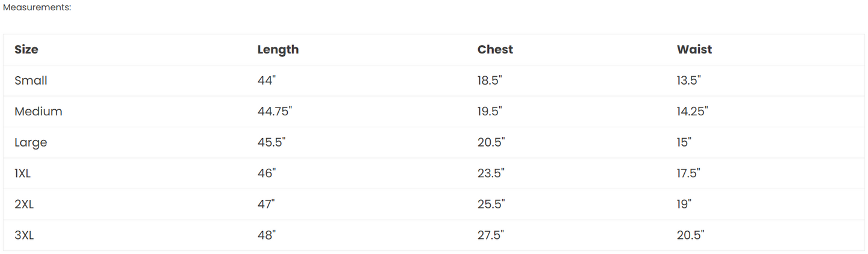Click the Size column header
868x254 pixels.
pyautogui.click(x=26, y=50)
